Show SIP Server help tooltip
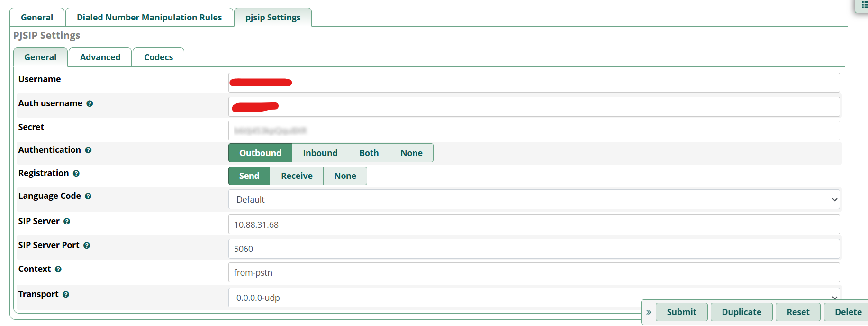The width and height of the screenshot is (868, 326). [x=67, y=221]
